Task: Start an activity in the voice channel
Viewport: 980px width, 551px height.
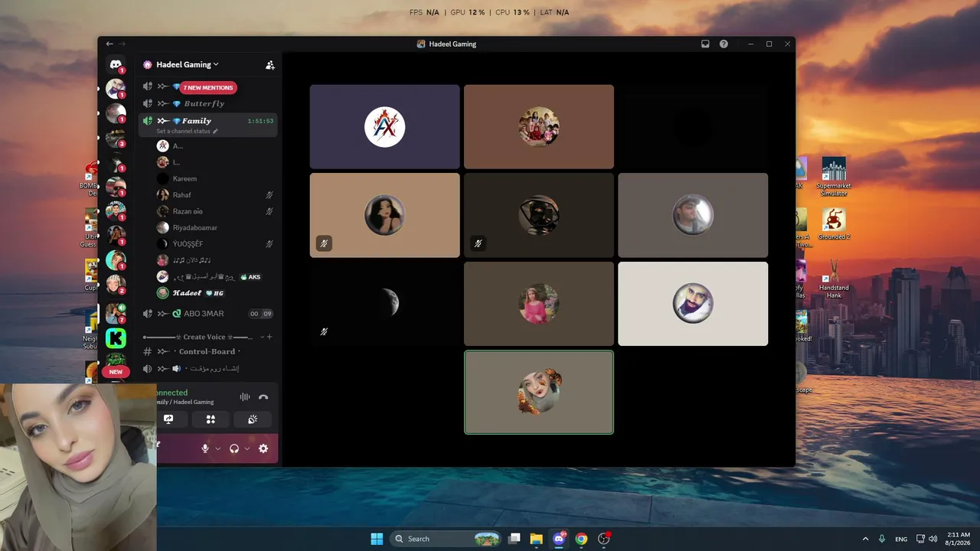Action: tap(211, 419)
